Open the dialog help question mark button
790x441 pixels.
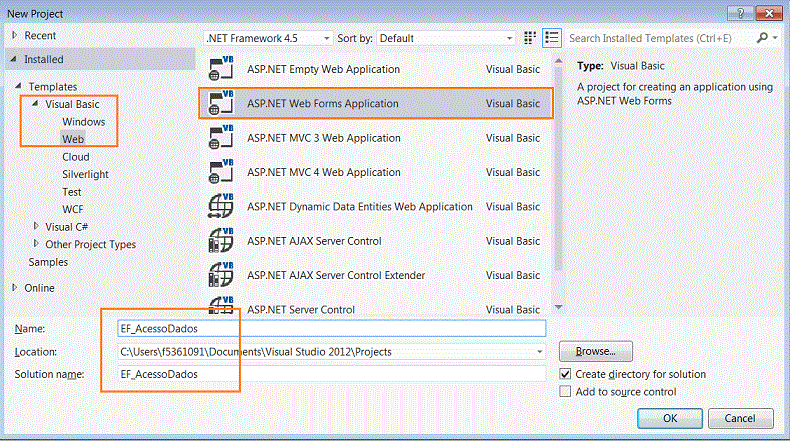(x=740, y=13)
